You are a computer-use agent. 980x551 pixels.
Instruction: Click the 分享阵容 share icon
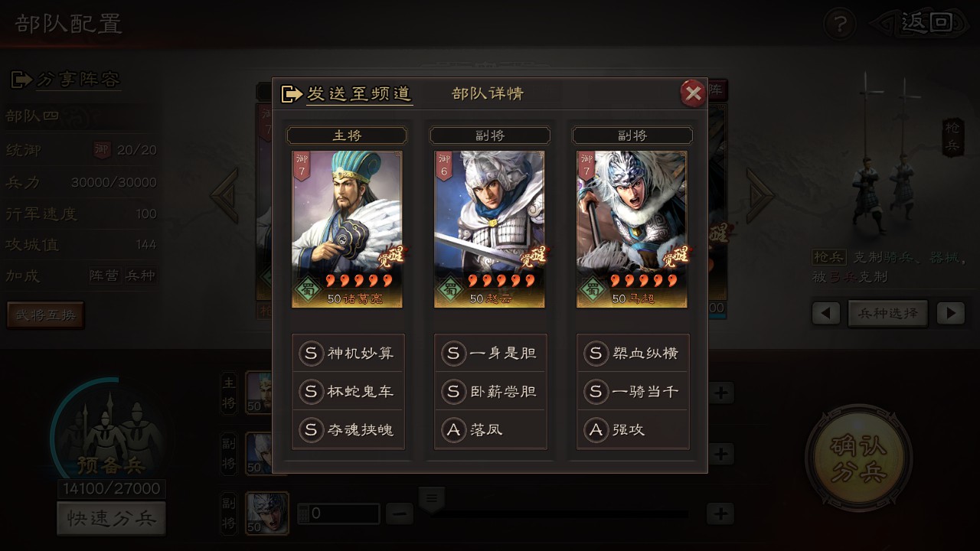click(x=21, y=79)
